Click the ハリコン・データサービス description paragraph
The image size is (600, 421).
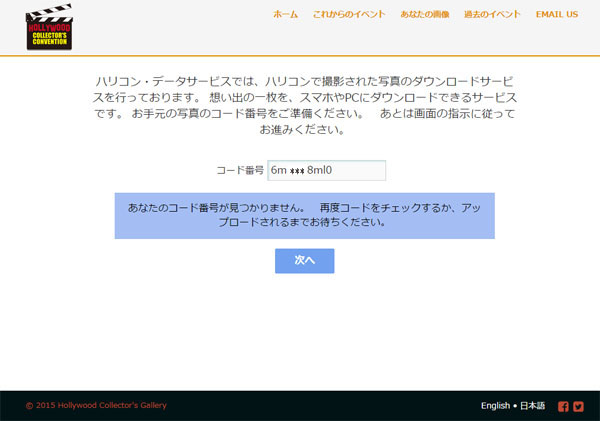tap(305, 105)
